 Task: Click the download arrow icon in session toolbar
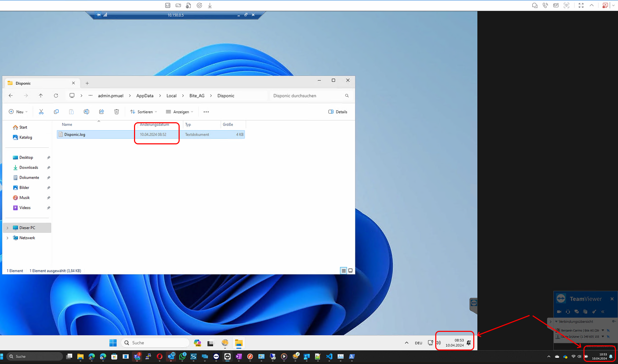(x=210, y=5)
